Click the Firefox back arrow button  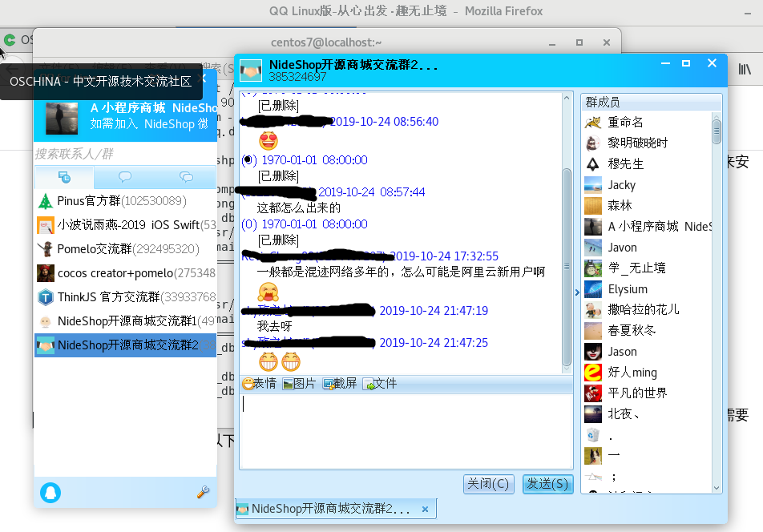12,69
